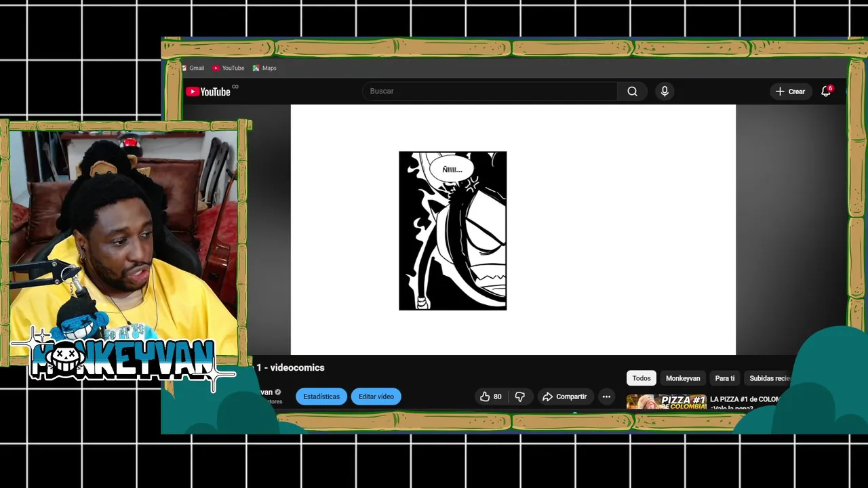Click the Editar vídeo button
This screenshot has width=868, height=488.
pos(376,396)
